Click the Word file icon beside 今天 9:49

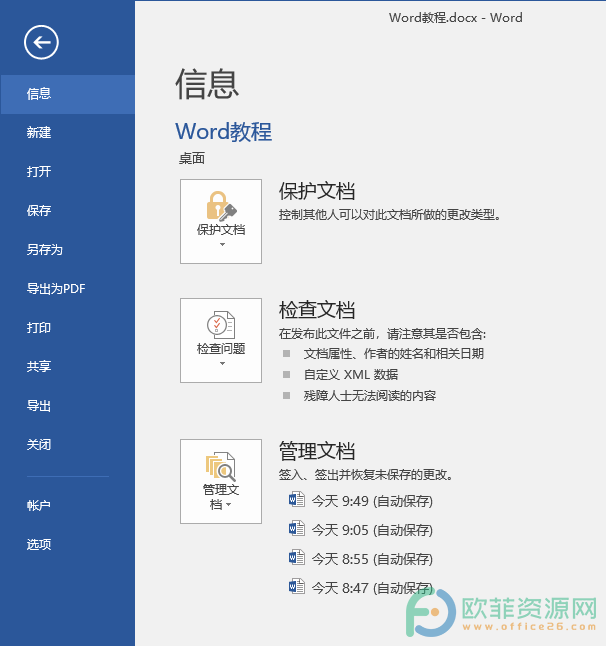click(297, 500)
